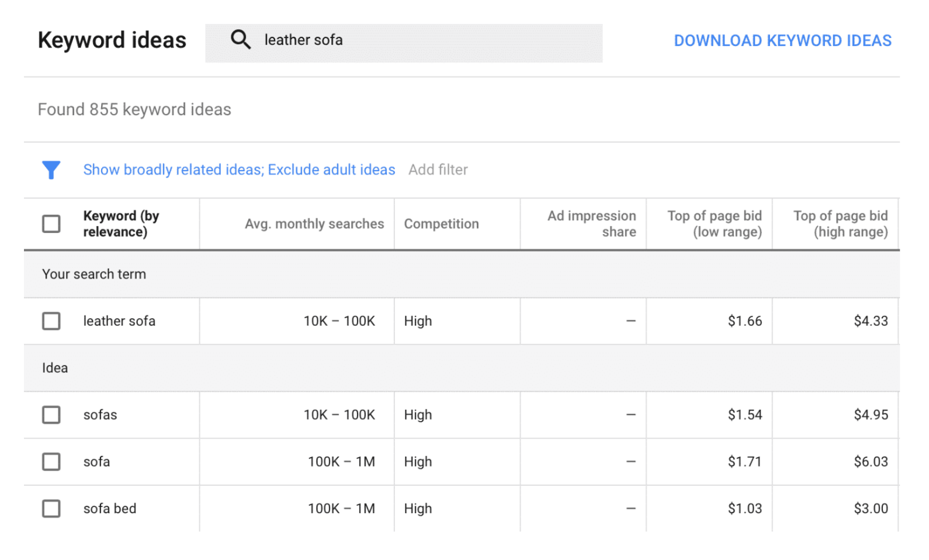
Task: Click the search magnifier icon
Action: coord(241,40)
